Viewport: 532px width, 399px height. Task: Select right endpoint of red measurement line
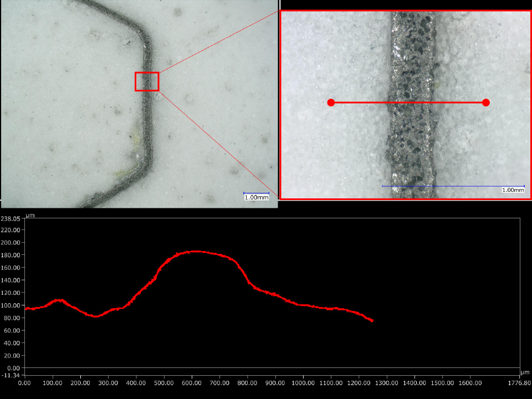(x=486, y=103)
